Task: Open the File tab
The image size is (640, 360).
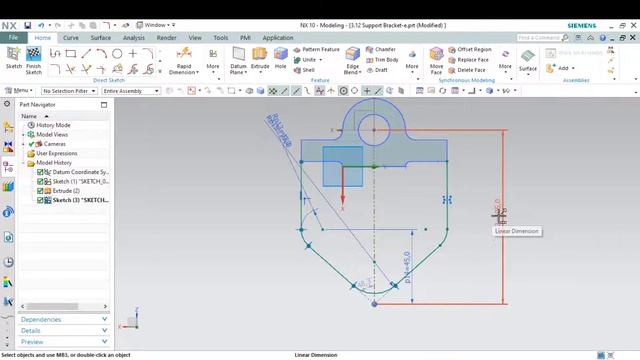Action: 13,38
